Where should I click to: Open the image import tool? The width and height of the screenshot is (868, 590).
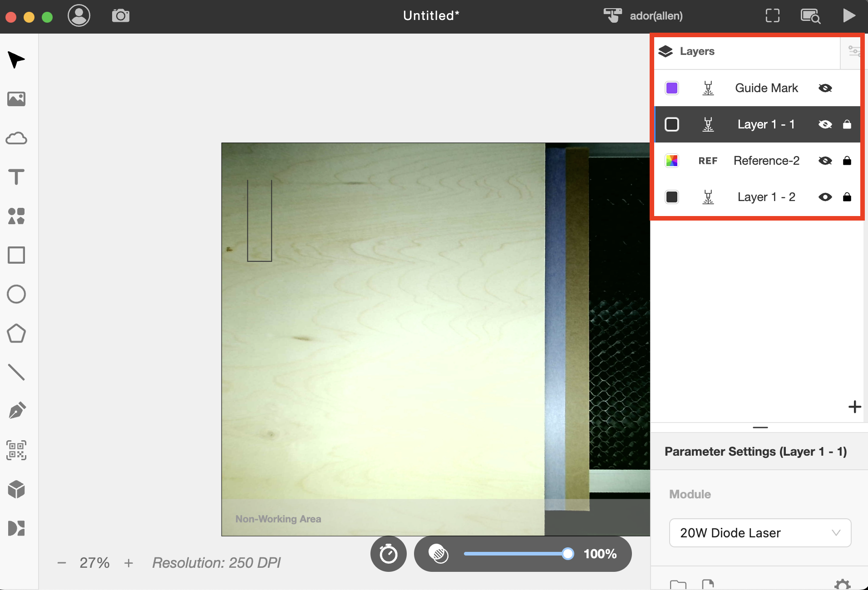[x=16, y=99]
